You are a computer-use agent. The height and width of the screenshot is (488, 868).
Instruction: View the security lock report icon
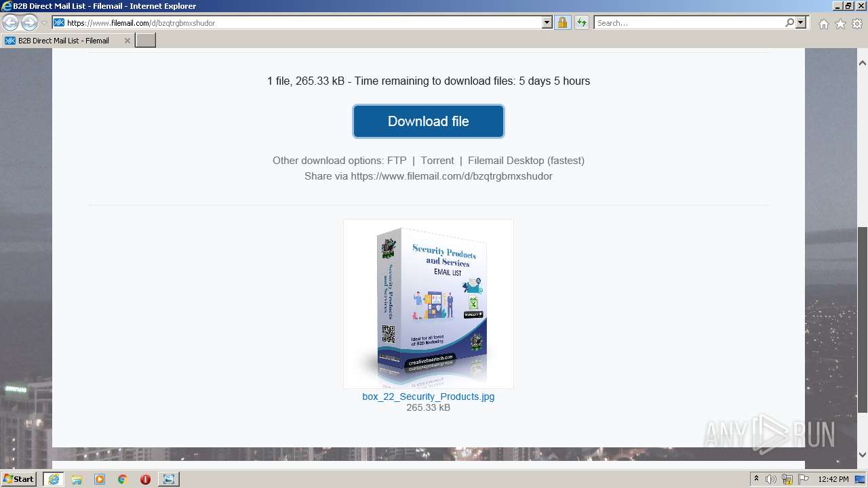562,23
